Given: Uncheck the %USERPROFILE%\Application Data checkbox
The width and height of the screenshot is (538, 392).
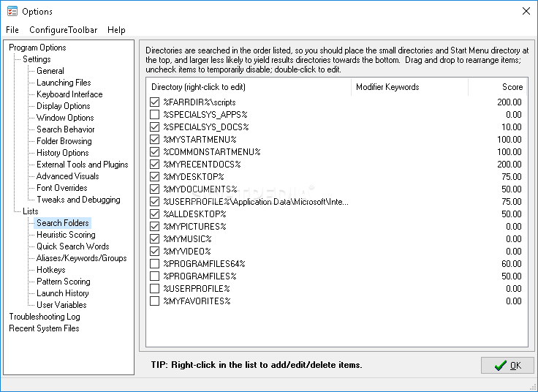Looking at the screenshot, I should pos(155,202).
